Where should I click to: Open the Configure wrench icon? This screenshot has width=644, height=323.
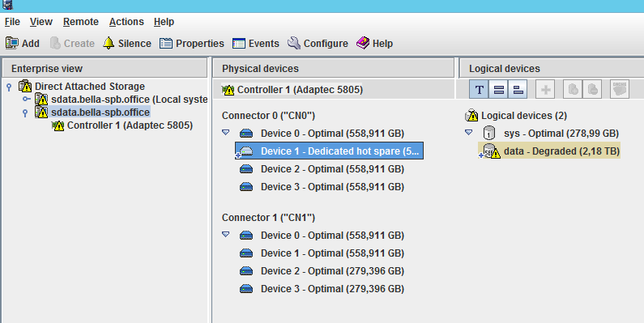(294, 43)
